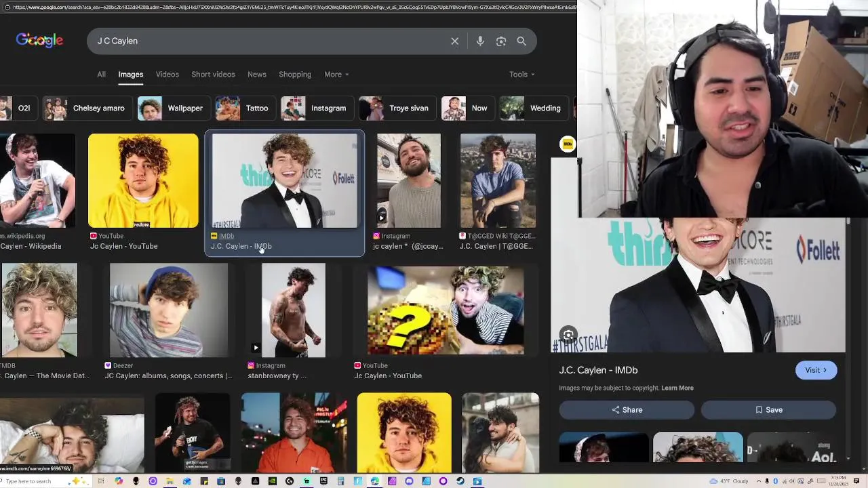Click the Google logo
868x488 pixels.
click(39, 41)
